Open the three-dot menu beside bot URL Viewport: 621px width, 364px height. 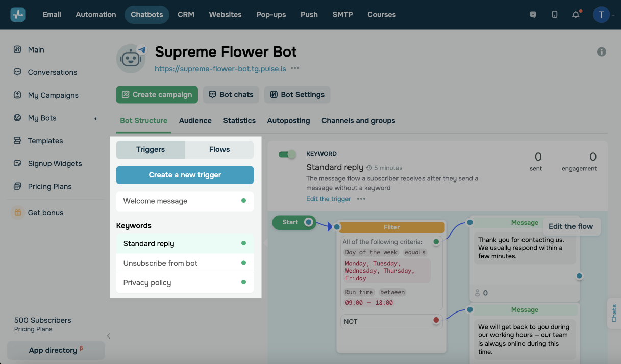pyautogui.click(x=295, y=68)
